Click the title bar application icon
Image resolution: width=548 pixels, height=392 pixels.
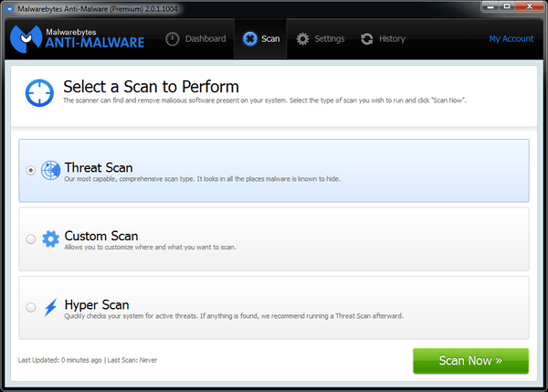coord(10,9)
